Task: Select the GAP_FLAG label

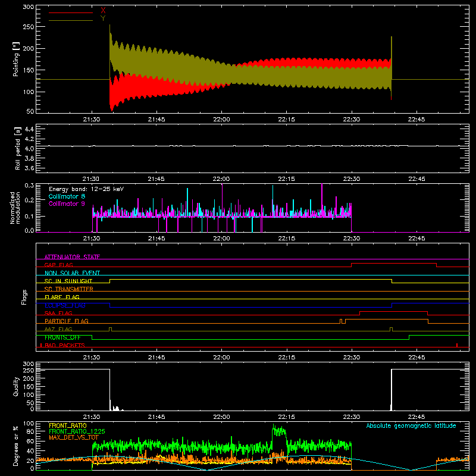Action: tap(58, 265)
